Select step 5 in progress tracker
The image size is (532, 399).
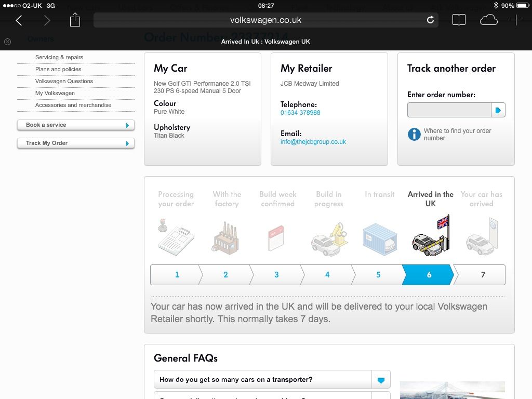click(x=378, y=275)
